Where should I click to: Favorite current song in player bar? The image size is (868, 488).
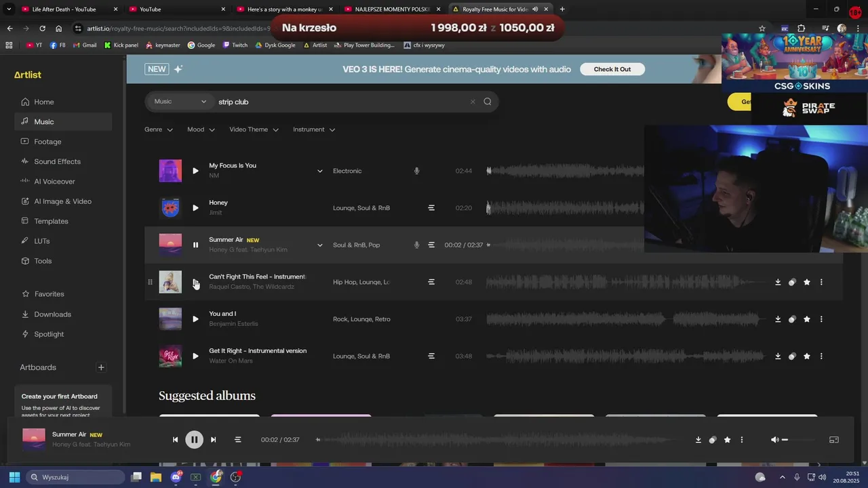pos(727,440)
